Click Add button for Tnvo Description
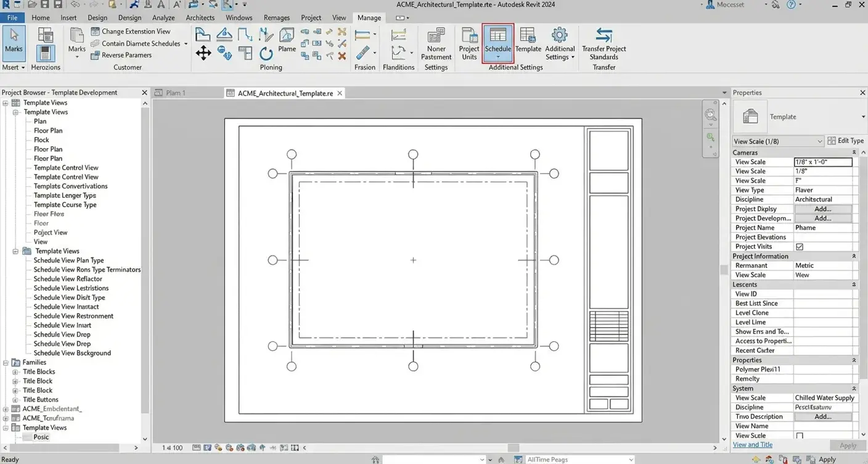Image resolution: width=868 pixels, height=464 pixels. pyautogui.click(x=823, y=417)
